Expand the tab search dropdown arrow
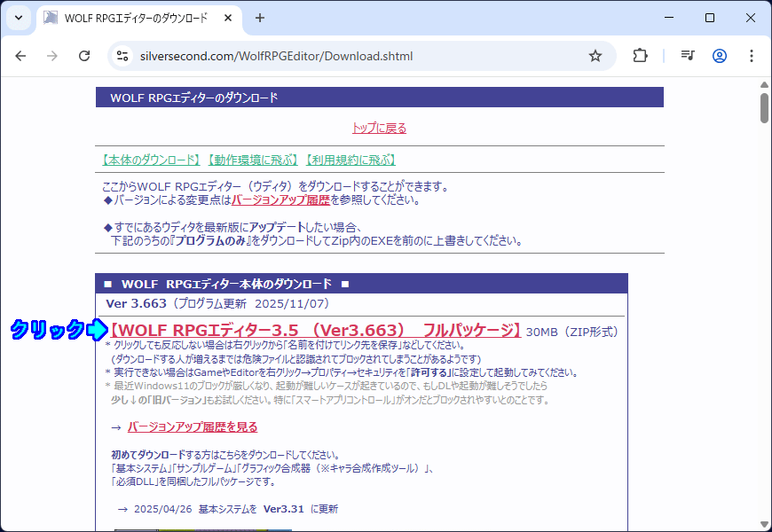Viewport: 772px width, 532px height. click(x=19, y=18)
